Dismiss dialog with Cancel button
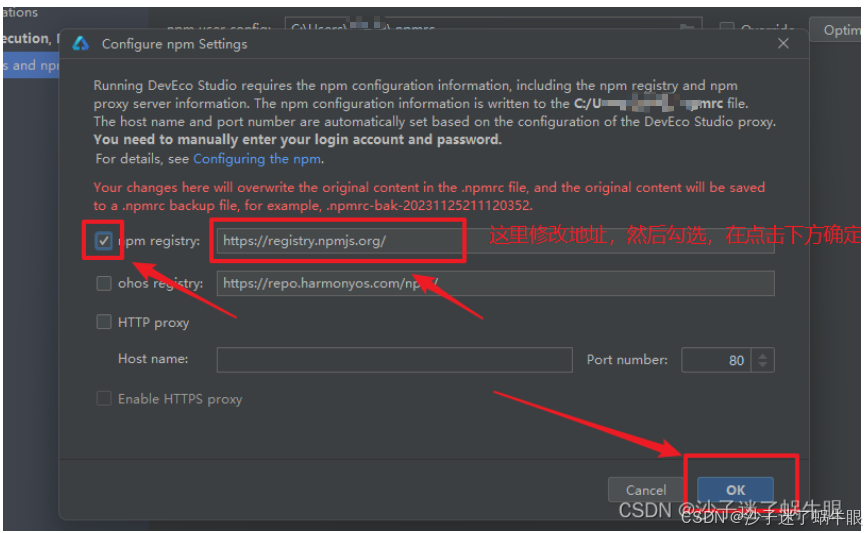Image resolution: width=867 pixels, height=533 pixels. (x=646, y=490)
